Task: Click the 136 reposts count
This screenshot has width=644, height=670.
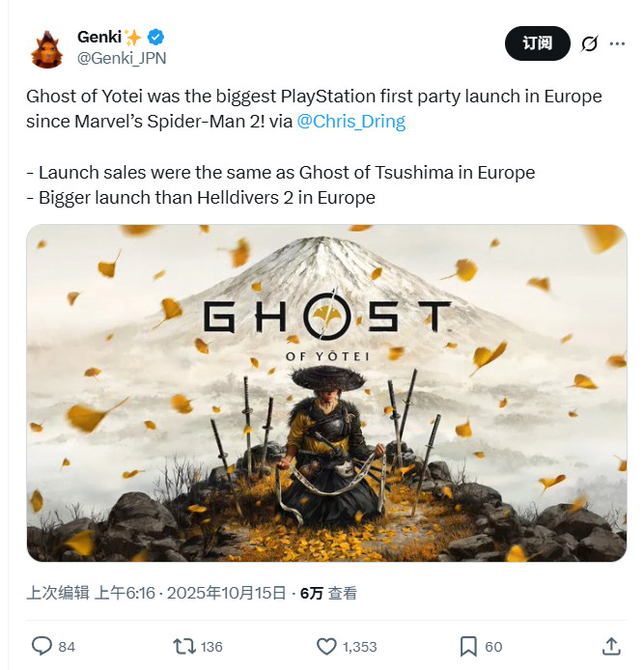Action: pyautogui.click(x=211, y=646)
